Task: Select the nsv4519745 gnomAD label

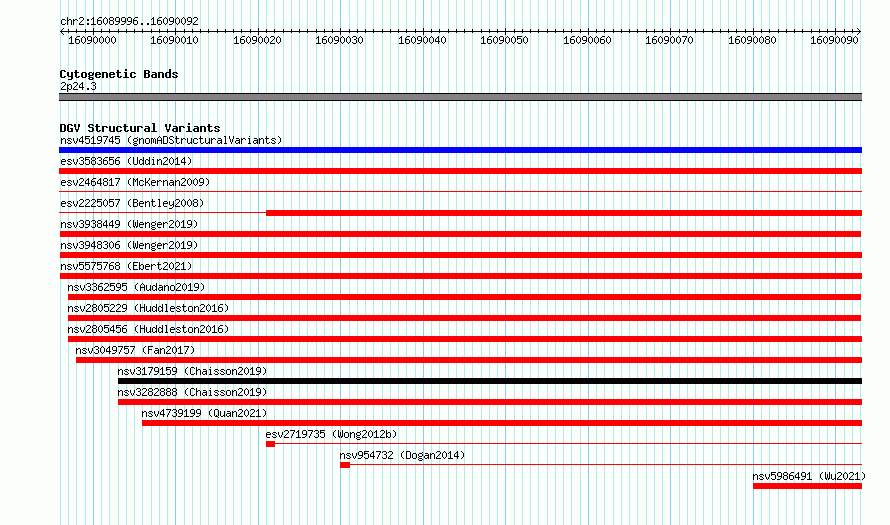Action: click(171, 140)
